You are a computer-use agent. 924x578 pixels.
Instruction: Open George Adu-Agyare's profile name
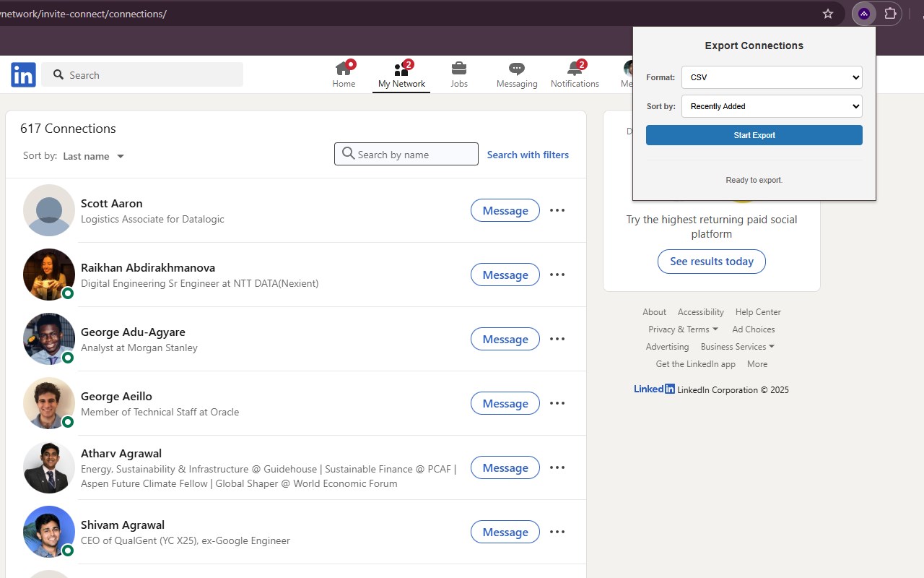click(133, 332)
